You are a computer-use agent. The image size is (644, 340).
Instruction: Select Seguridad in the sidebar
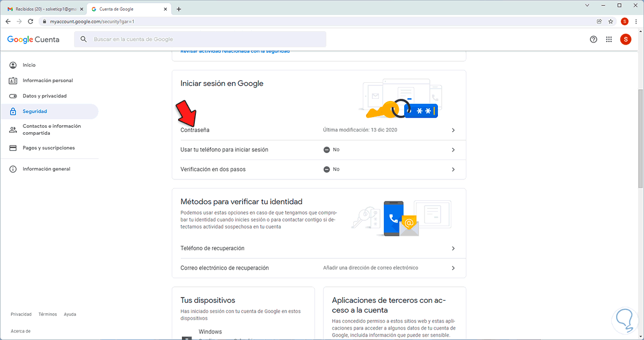(x=49, y=111)
